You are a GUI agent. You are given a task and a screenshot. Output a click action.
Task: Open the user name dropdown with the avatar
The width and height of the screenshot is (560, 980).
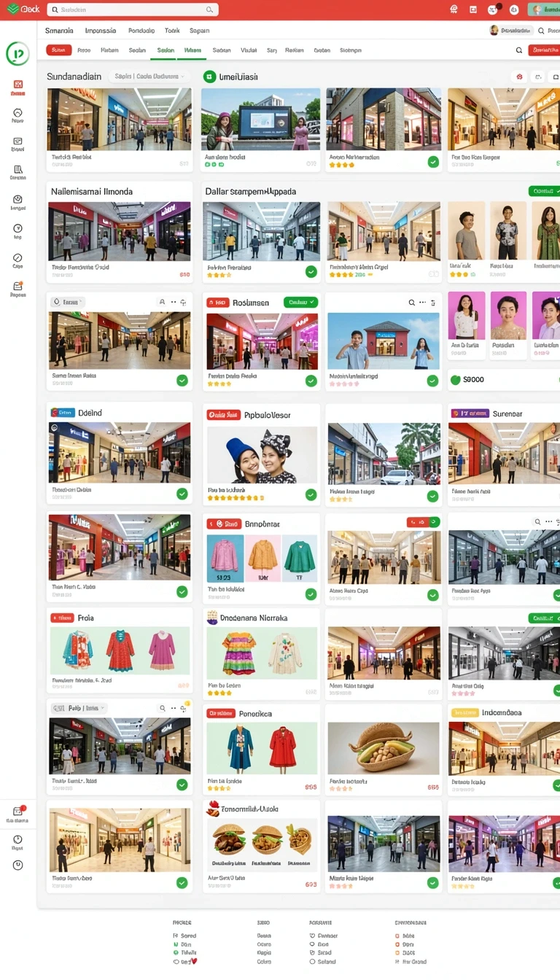510,31
